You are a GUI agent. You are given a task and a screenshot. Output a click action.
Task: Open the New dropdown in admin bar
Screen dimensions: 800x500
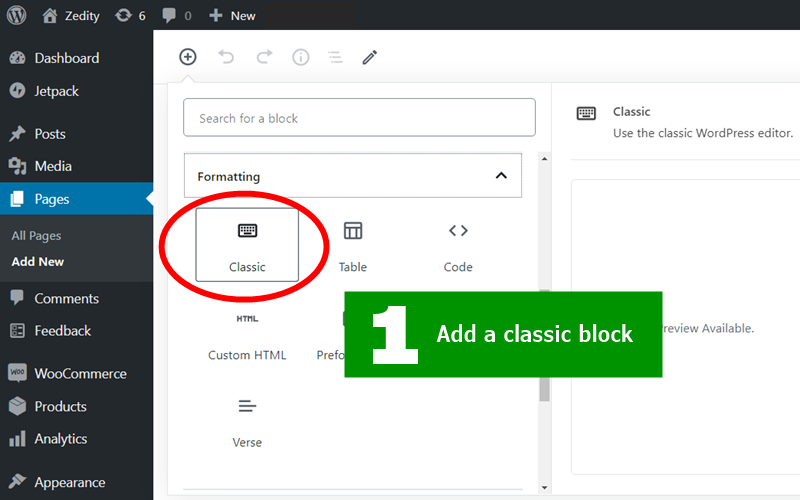(232, 16)
